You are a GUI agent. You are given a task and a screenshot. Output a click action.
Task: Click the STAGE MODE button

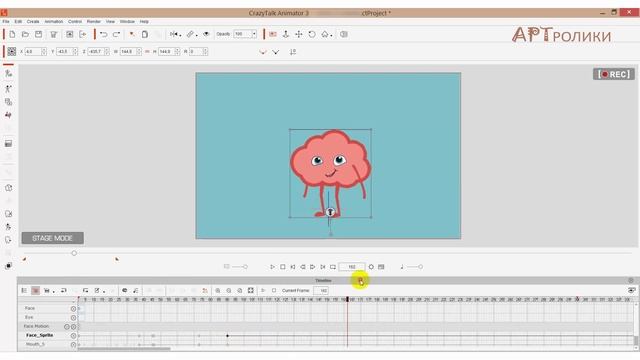coord(52,238)
